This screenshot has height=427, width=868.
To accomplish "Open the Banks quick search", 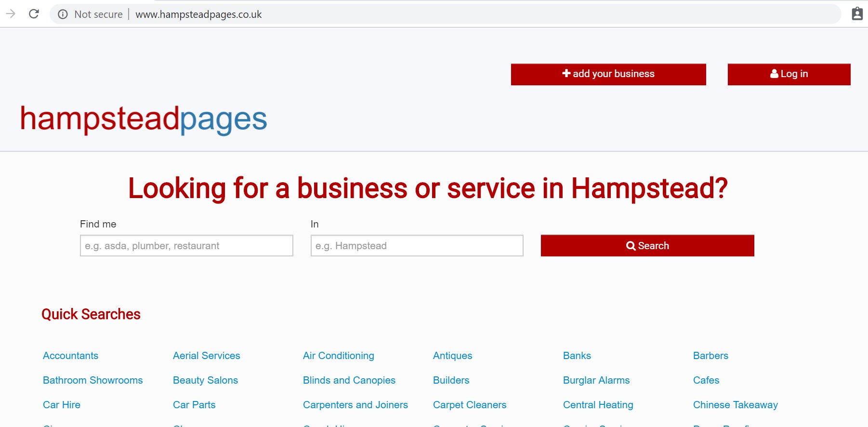I will coord(577,356).
